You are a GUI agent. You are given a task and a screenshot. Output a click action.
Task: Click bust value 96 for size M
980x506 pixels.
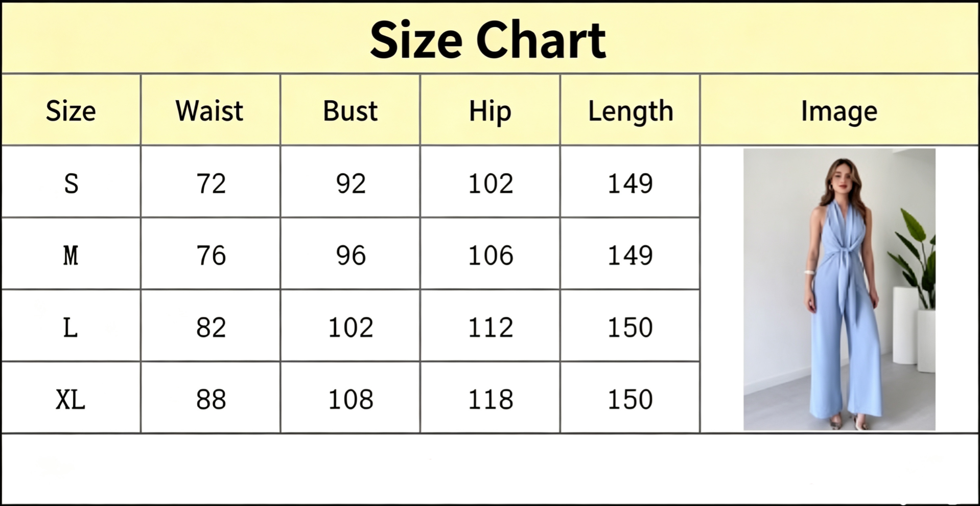click(x=351, y=256)
